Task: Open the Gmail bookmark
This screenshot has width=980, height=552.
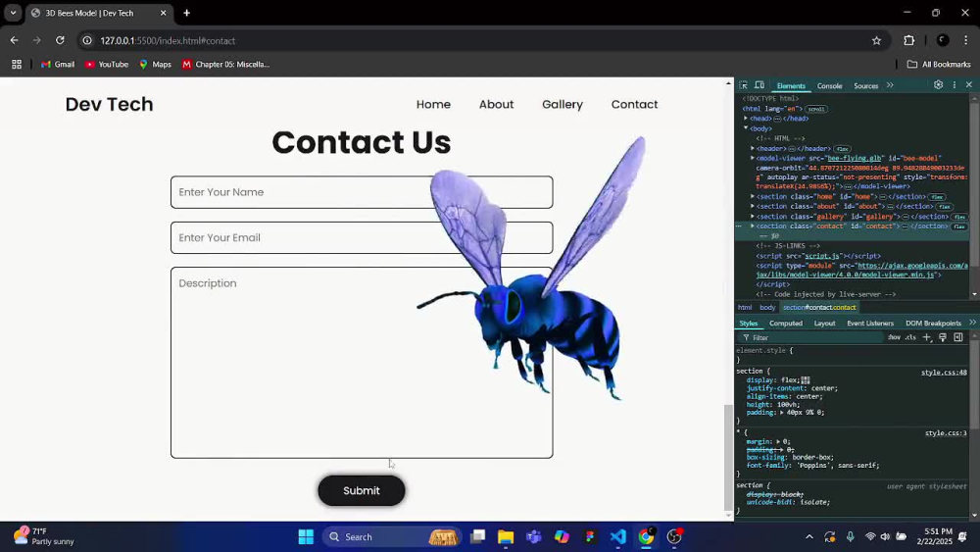Action: coord(58,65)
